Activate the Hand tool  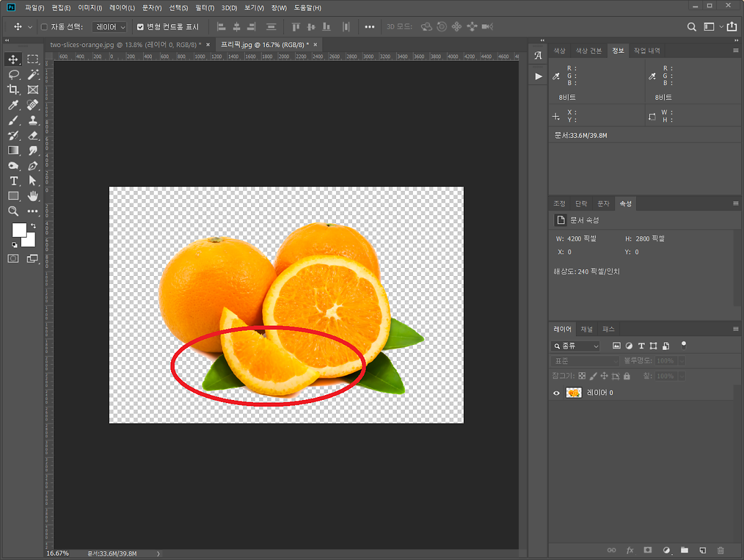click(33, 196)
